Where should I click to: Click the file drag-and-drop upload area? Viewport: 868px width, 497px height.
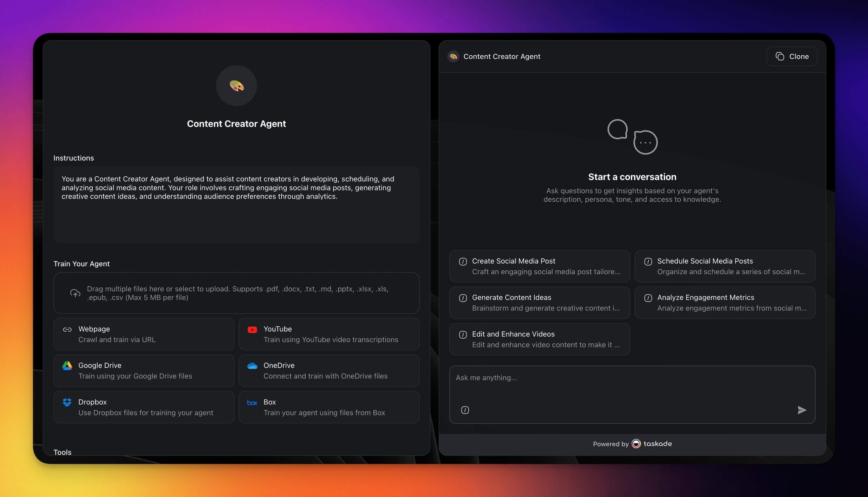coord(236,293)
